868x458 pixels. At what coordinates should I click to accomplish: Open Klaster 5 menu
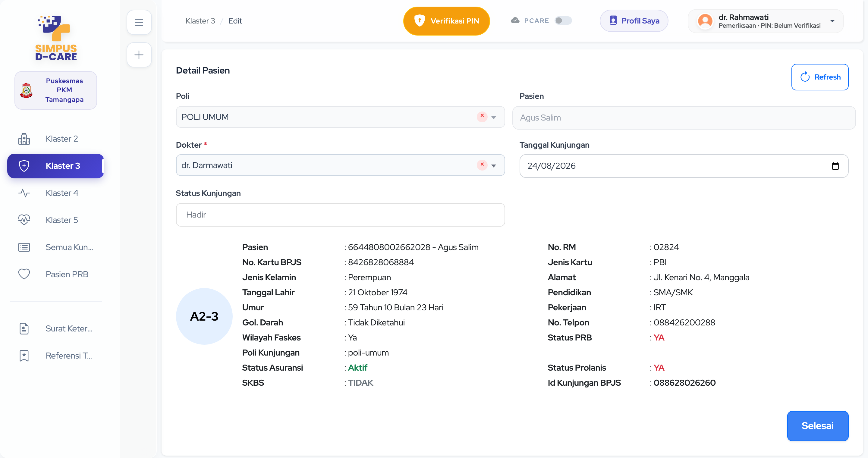coord(55,220)
